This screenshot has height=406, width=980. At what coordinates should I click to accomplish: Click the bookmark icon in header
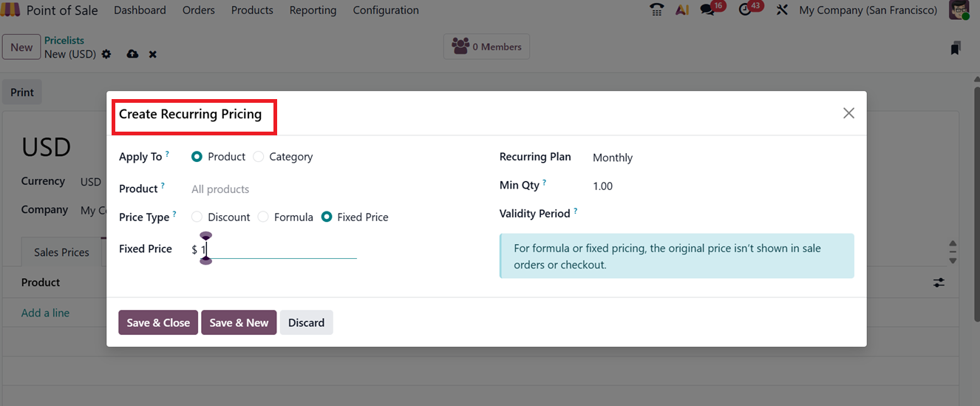click(x=956, y=48)
